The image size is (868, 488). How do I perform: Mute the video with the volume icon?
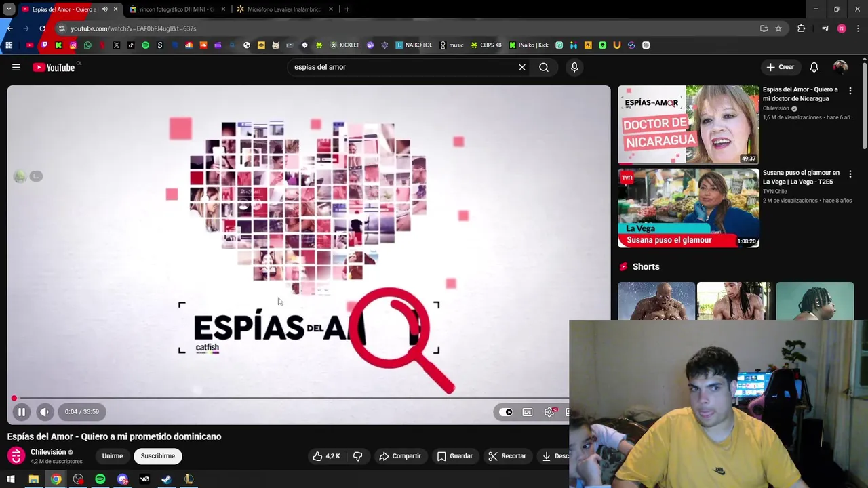tap(44, 411)
